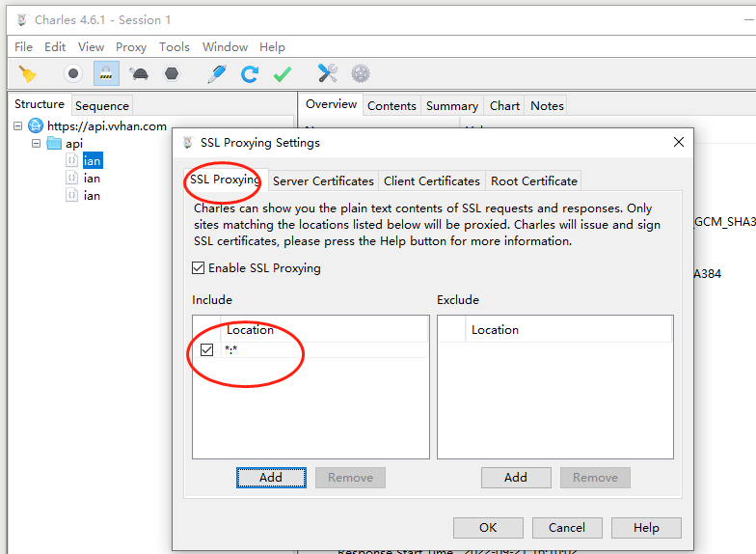Image resolution: width=756 pixels, height=554 pixels.
Task: Switch to the Structure tab
Action: (40, 104)
